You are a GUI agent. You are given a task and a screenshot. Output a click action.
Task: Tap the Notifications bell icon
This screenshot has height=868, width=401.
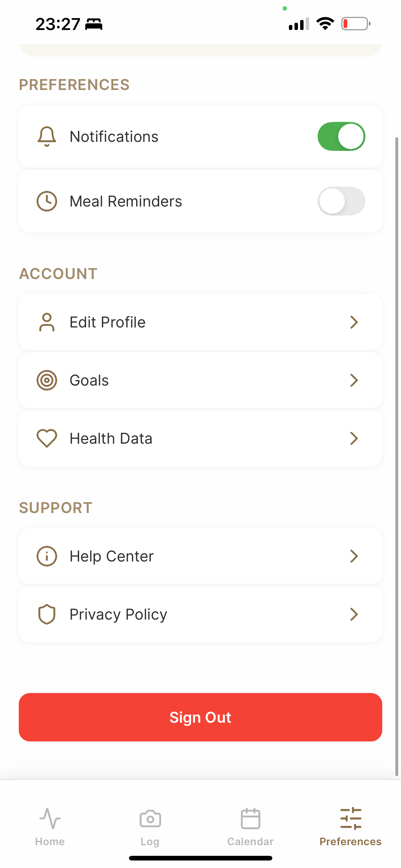pos(47,137)
